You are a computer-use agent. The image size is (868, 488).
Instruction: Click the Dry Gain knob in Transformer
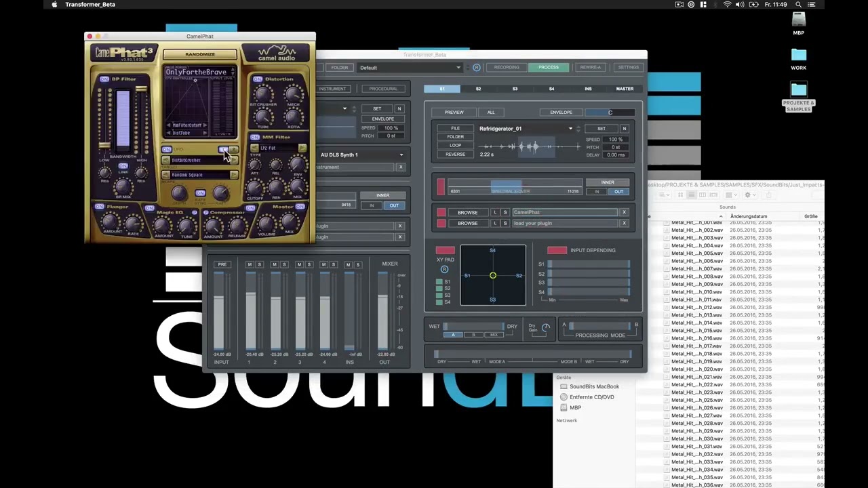(x=546, y=327)
